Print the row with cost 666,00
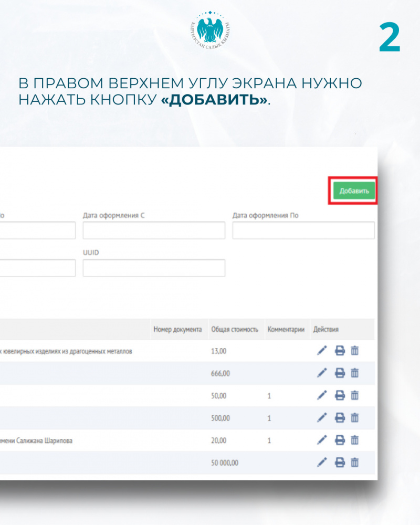 point(340,373)
